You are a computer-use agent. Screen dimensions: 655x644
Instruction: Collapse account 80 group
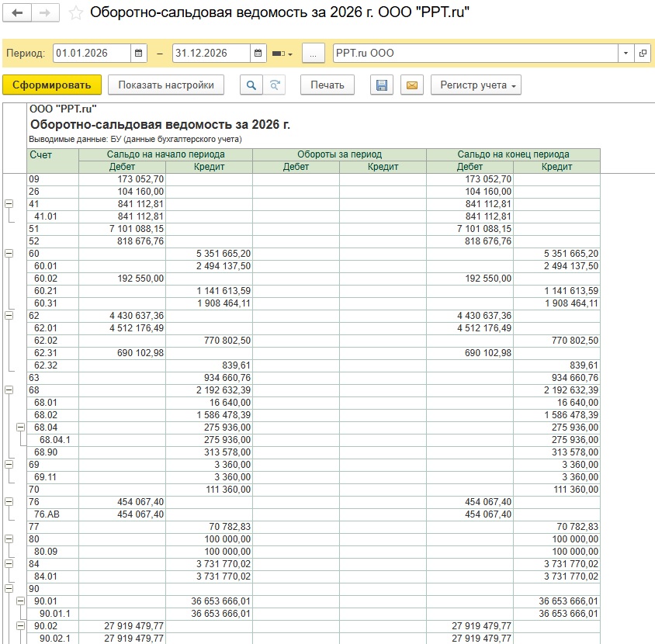click(x=9, y=539)
